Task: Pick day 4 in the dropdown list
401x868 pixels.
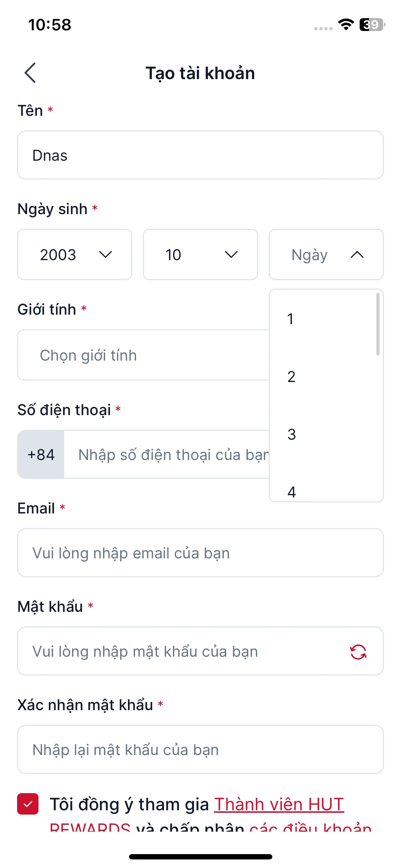Action: (x=292, y=492)
